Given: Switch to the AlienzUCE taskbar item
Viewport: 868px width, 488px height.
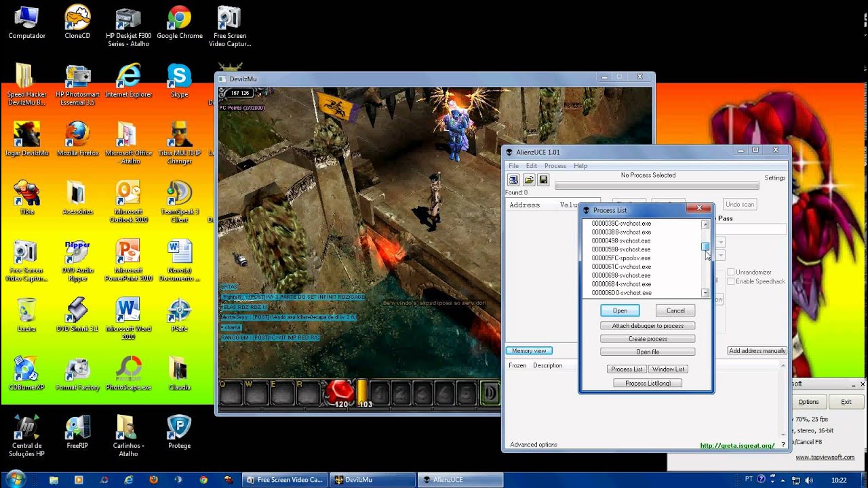Looking at the screenshot, I should point(460,480).
